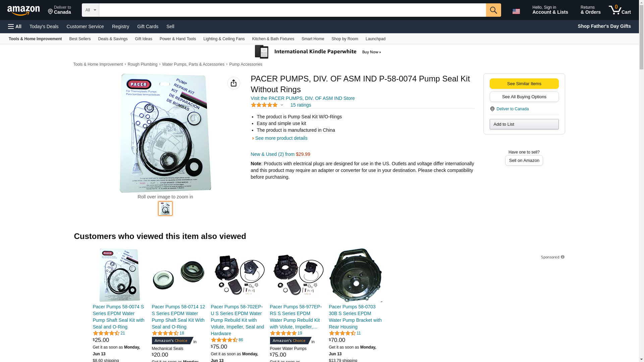
Task: Expand the star rating breakdown arrow
Action: click(x=282, y=105)
